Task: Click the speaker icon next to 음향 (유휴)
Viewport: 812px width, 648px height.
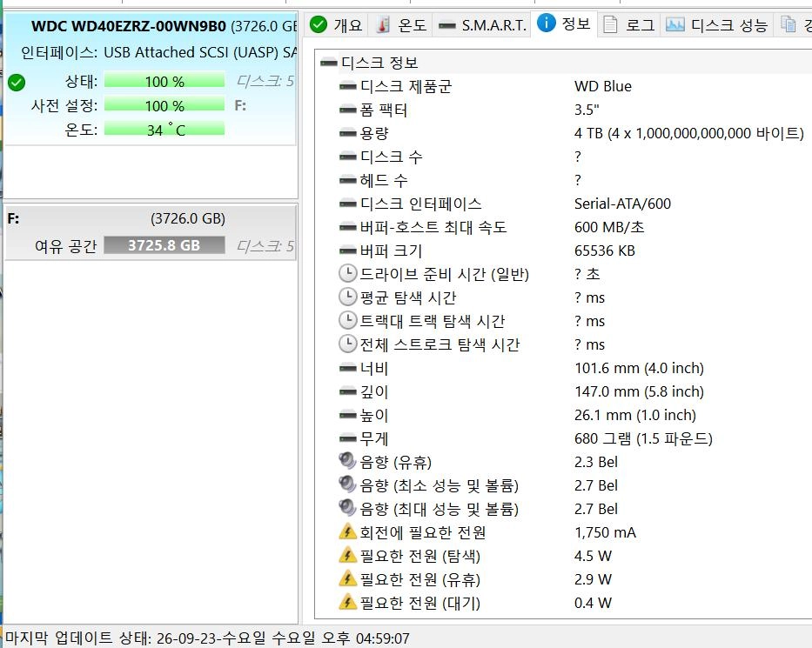Action: coord(347,461)
